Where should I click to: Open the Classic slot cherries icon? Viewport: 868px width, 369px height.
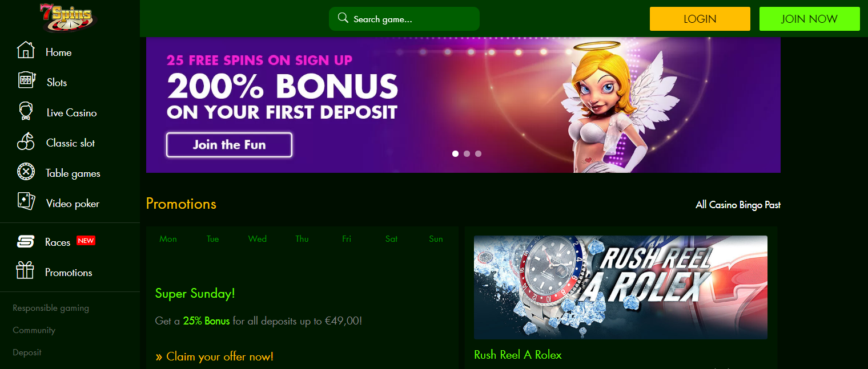[26, 141]
